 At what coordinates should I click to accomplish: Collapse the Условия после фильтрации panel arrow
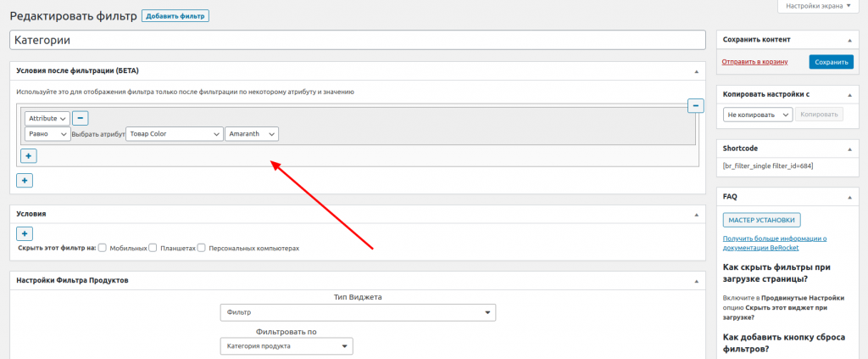695,70
